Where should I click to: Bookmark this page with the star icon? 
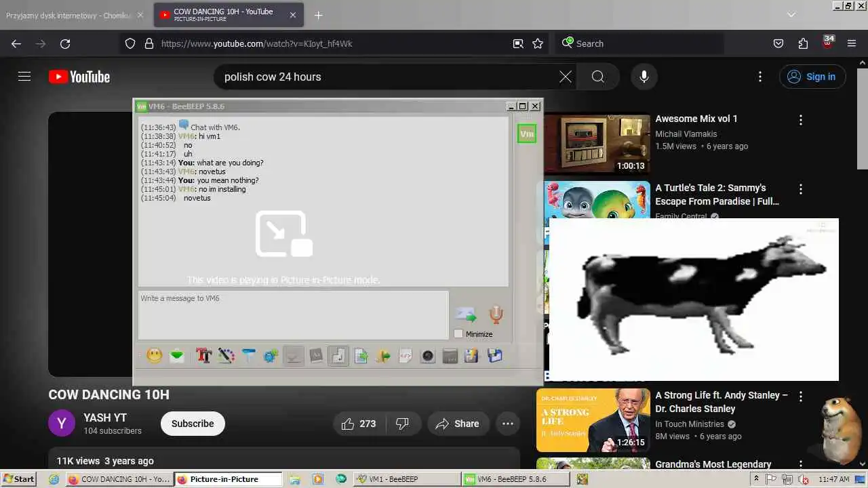(x=538, y=43)
